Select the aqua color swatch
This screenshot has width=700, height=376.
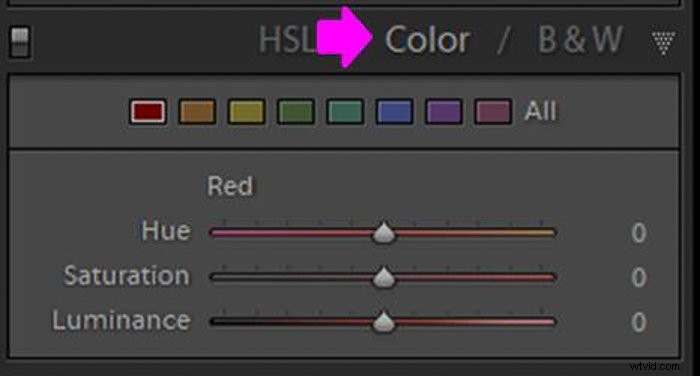tap(345, 111)
